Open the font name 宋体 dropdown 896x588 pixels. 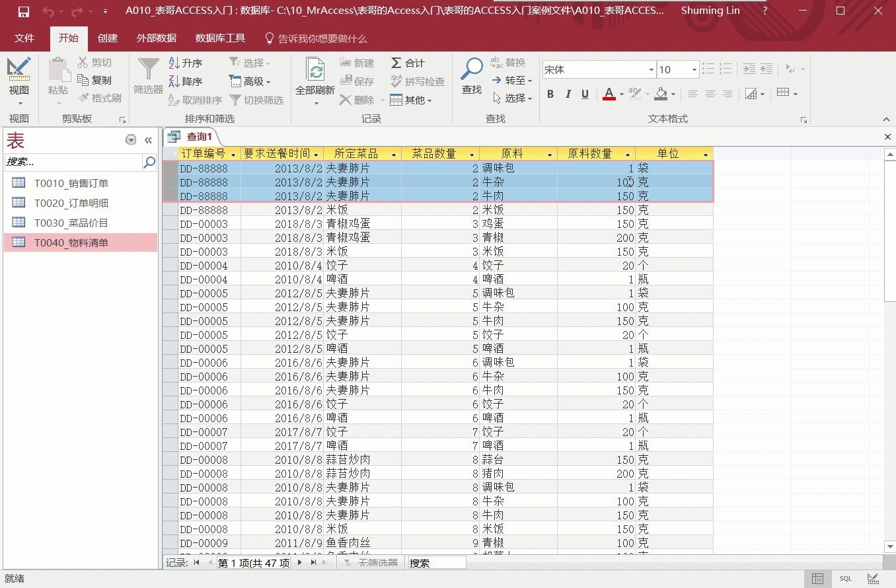coord(651,69)
